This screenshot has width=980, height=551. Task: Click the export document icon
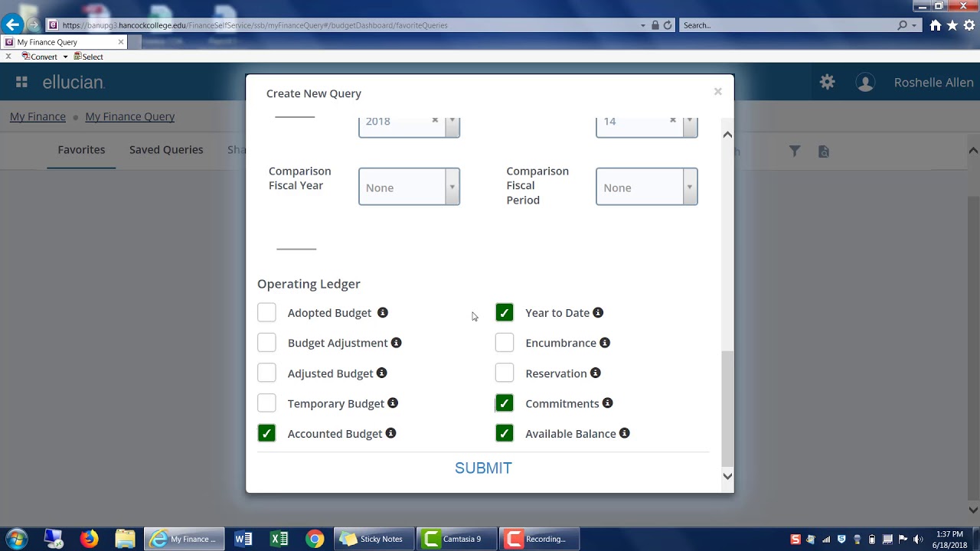824,152
